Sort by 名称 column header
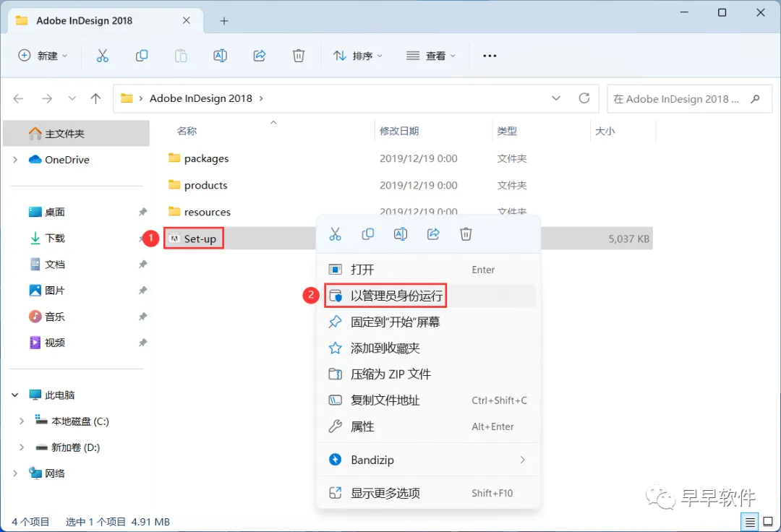Image resolution: width=781 pixels, height=532 pixels. click(187, 131)
